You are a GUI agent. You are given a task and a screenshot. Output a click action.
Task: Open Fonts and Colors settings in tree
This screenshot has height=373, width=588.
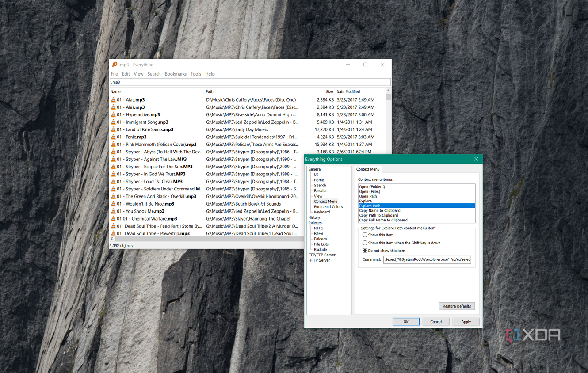328,207
